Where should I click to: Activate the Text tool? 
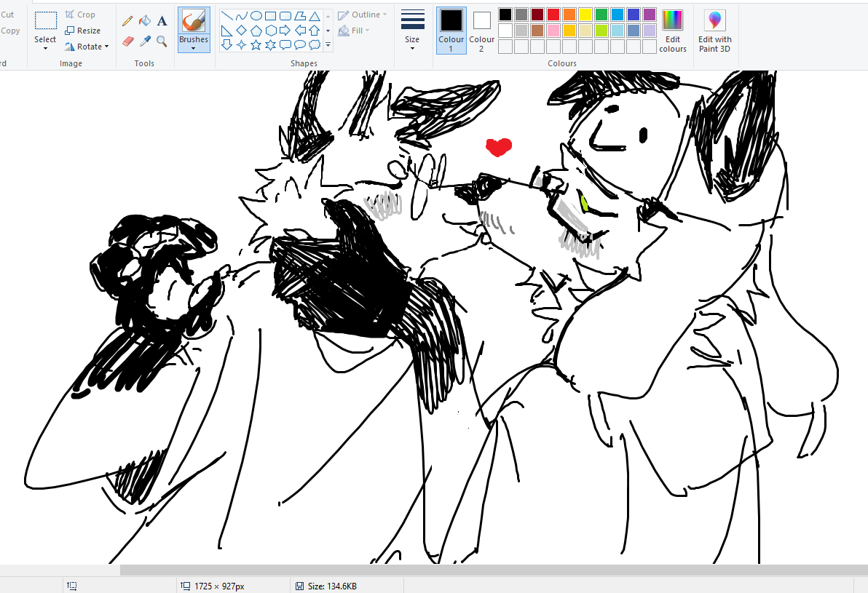coord(162,21)
